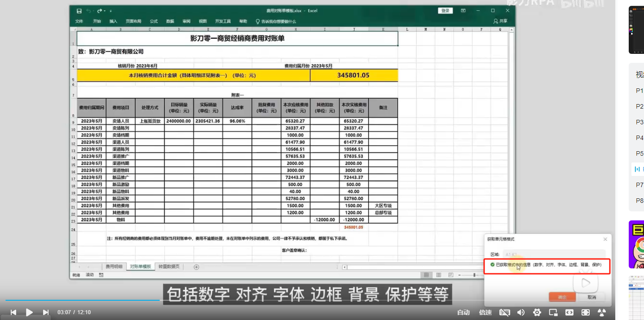This screenshot has height=320, width=644.
Task: Switch to the 开发工具 ribbon tab
Action: pos(223,21)
